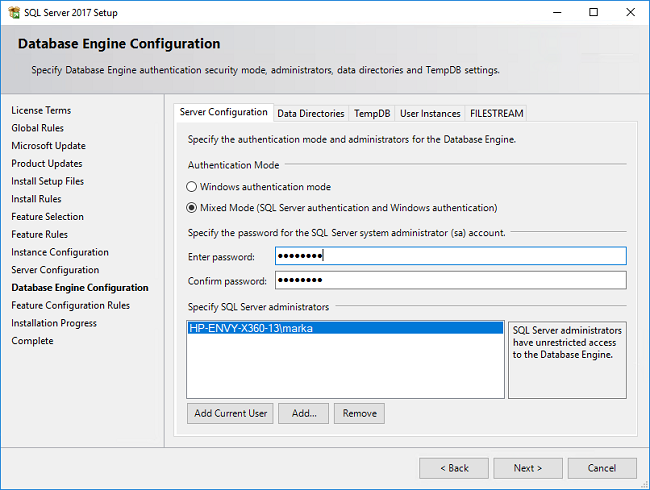Click Server Configuration step in sidebar
This screenshot has width=650, height=490.
pyautogui.click(x=55, y=270)
